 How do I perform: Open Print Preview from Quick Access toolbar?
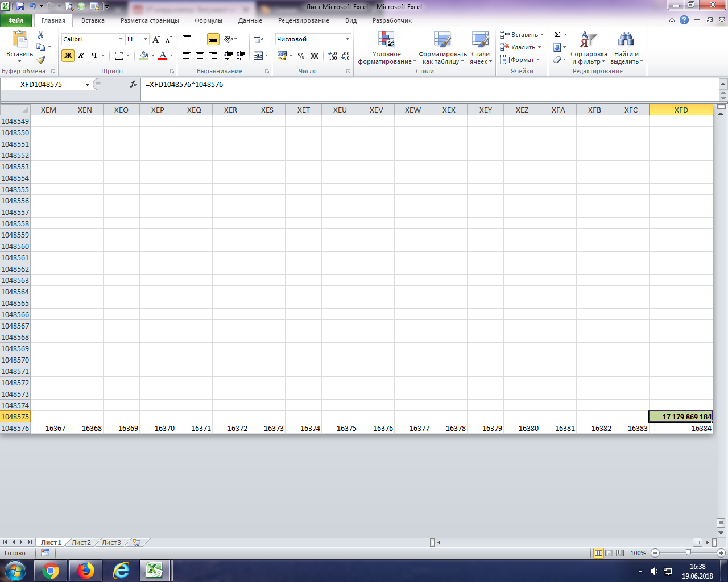point(69,6)
